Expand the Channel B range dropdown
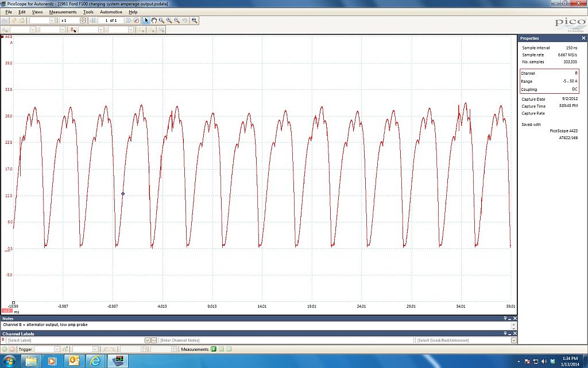The width and height of the screenshot is (588, 368). [x=101, y=30]
